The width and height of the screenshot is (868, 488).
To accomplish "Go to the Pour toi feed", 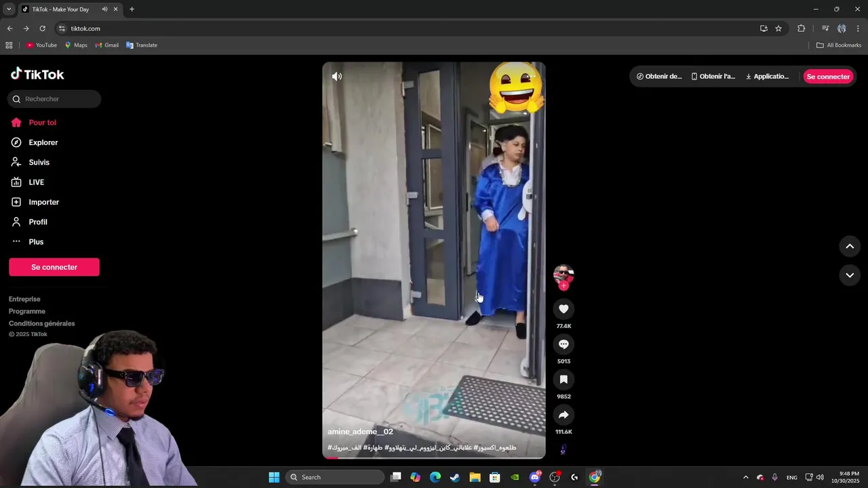I will pyautogui.click(x=42, y=123).
